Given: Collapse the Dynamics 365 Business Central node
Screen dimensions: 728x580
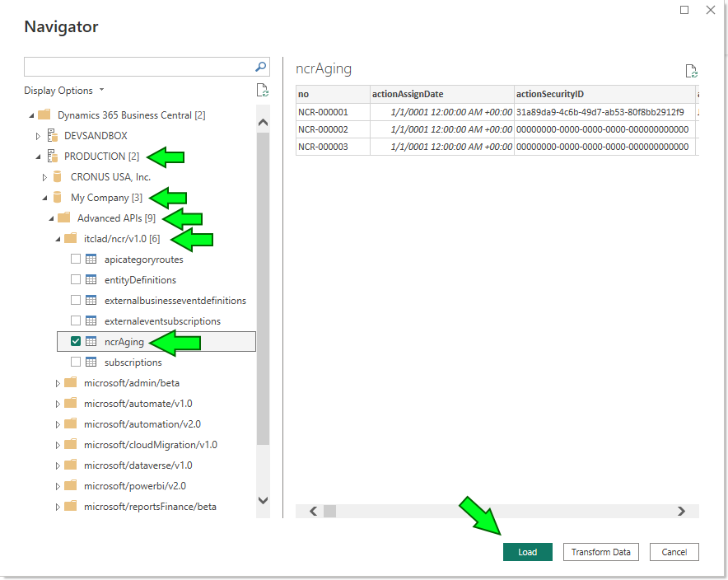Looking at the screenshot, I should click(x=31, y=115).
